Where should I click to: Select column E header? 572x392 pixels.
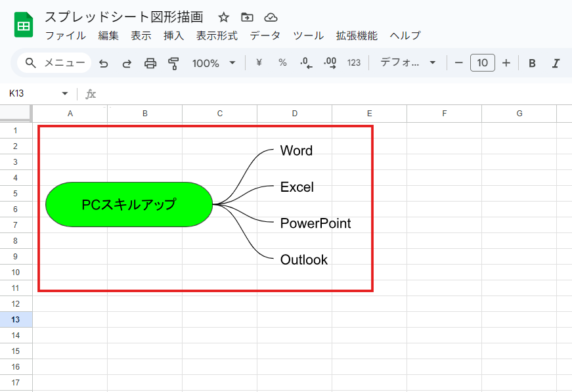tap(369, 114)
